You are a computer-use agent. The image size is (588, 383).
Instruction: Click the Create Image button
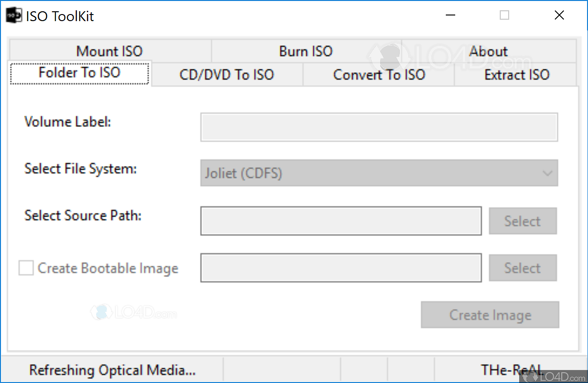(x=490, y=315)
